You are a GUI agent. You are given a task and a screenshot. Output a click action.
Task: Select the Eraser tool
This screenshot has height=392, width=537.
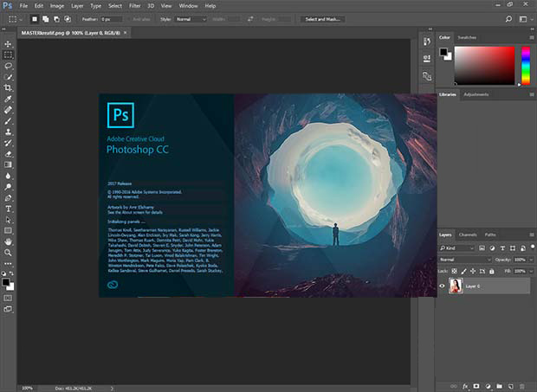(8, 154)
